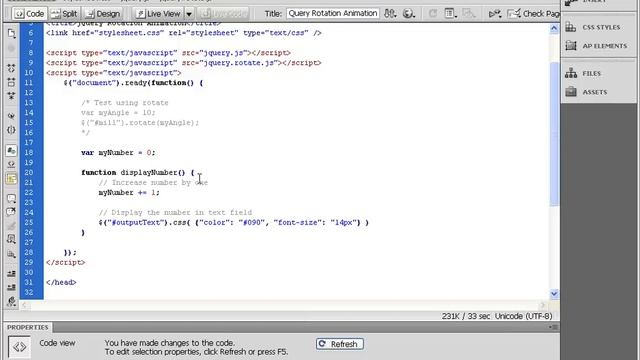Click the "231K / 33 sec" status text
The image size is (640, 360).
pos(465,316)
